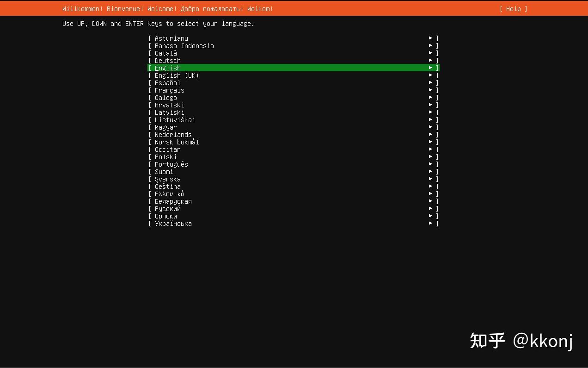Select Bahasa Indonesia from the list
The height and width of the screenshot is (368, 588).
tap(184, 45)
